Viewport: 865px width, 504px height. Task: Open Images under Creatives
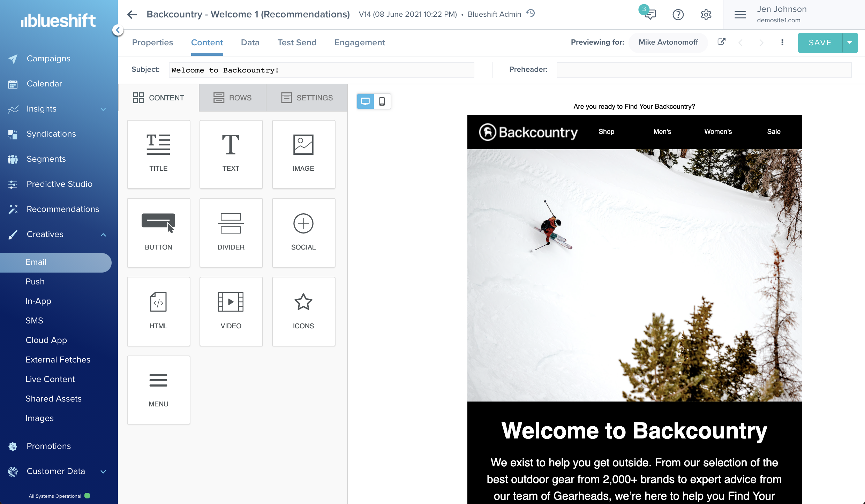click(x=39, y=418)
